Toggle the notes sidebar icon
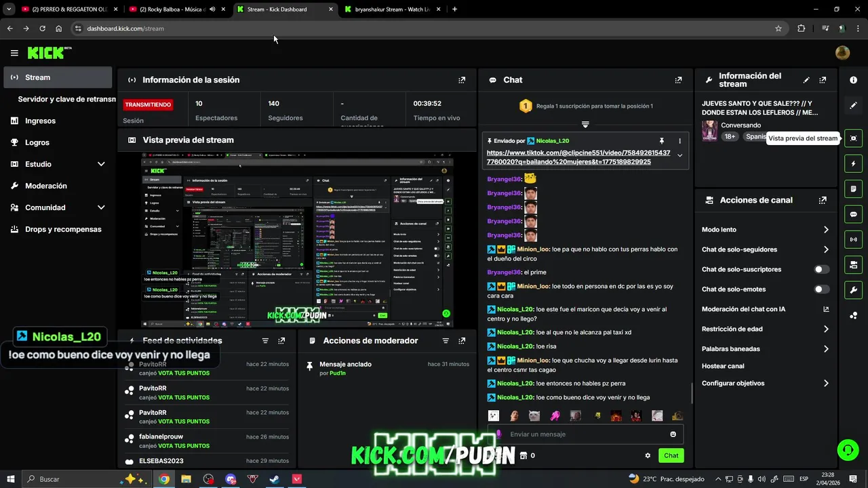 point(853,188)
